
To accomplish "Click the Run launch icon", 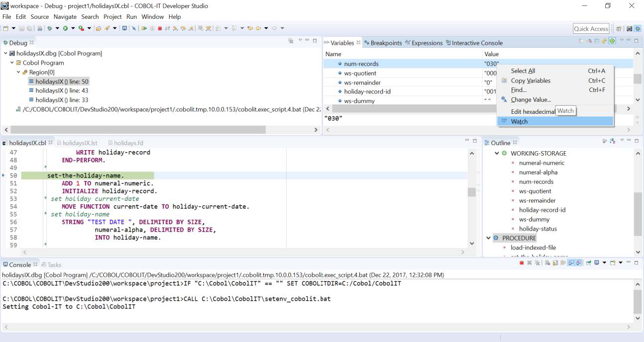I will (65, 28).
